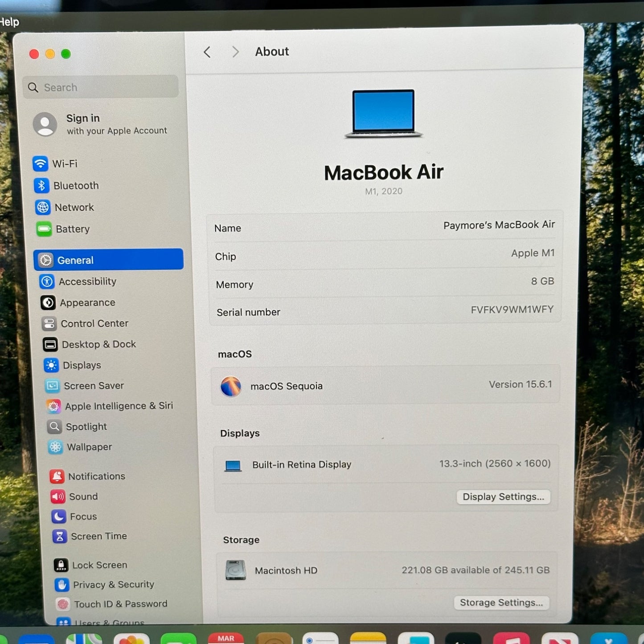Click the Search field in sidebar
644x644 pixels.
pos(101,87)
